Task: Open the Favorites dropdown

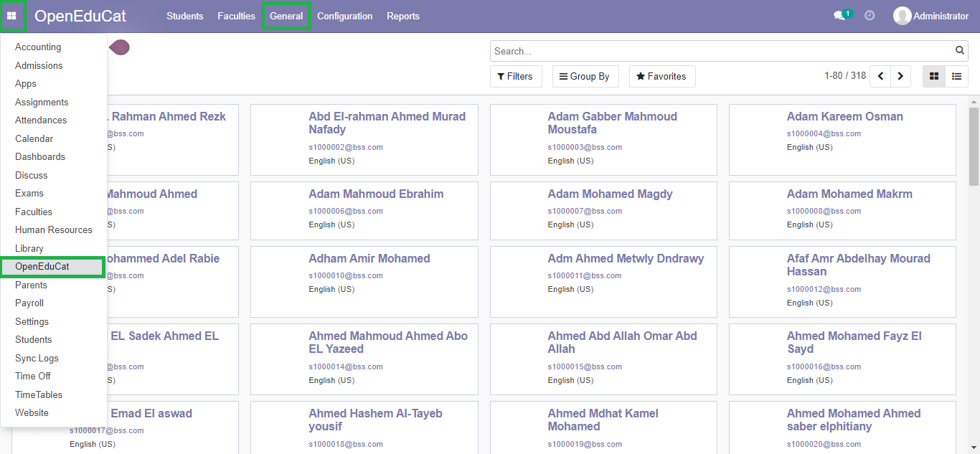Action: tap(661, 76)
